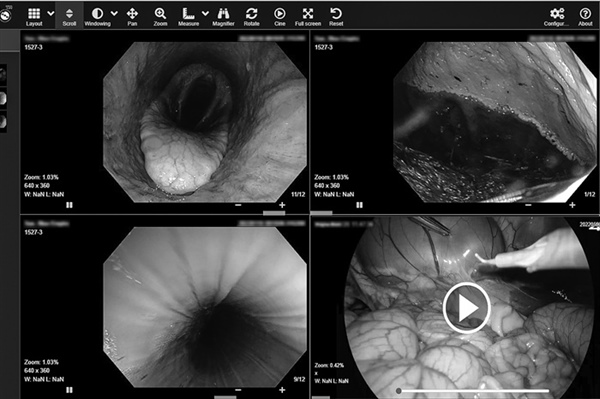600x399 pixels.
Task: Pause the top-left viewport playback
Action: (69, 205)
